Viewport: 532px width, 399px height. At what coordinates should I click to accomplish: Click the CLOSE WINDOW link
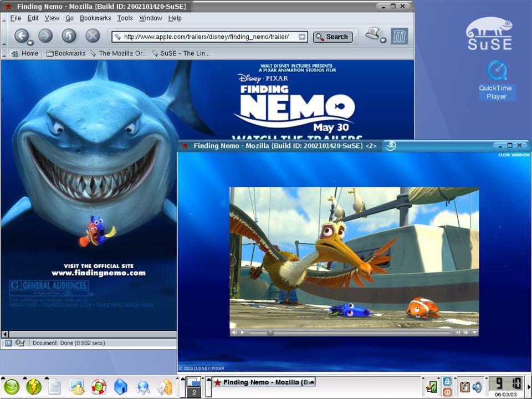(x=514, y=155)
